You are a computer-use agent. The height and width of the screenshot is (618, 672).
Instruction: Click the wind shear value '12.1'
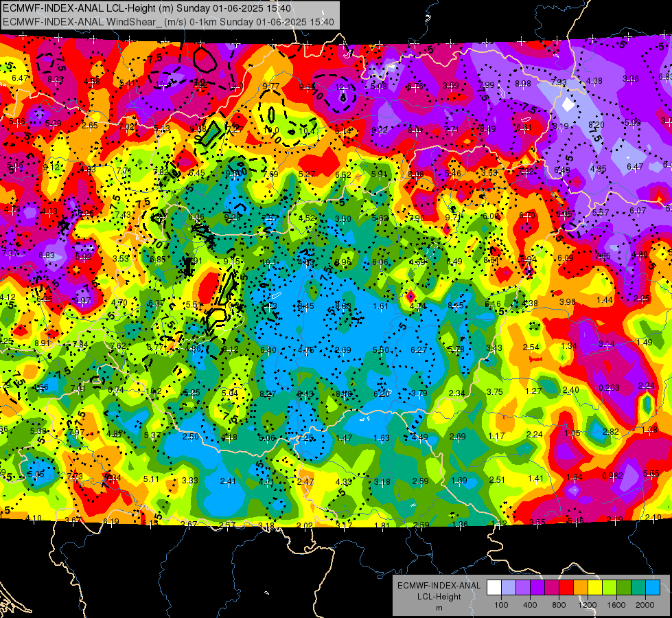[x=343, y=87]
